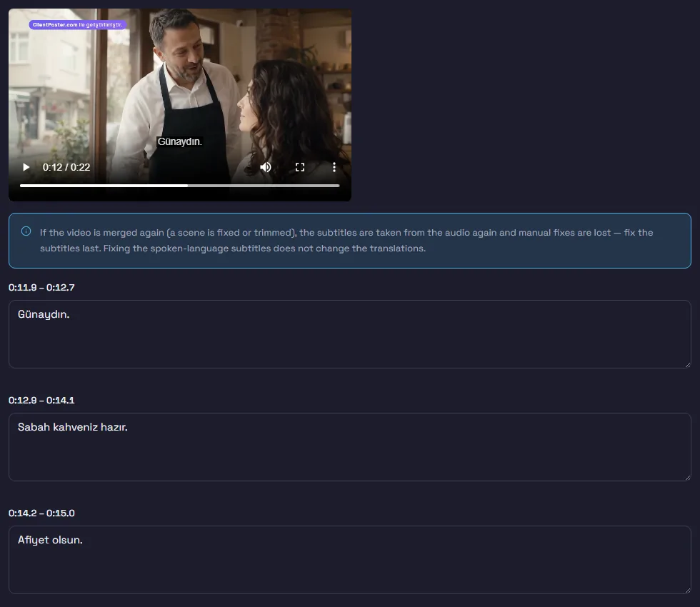The height and width of the screenshot is (607, 700).
Task: Select the 0:12.9 – 0:14.1 timestamp label
Action: click(41, 401)
